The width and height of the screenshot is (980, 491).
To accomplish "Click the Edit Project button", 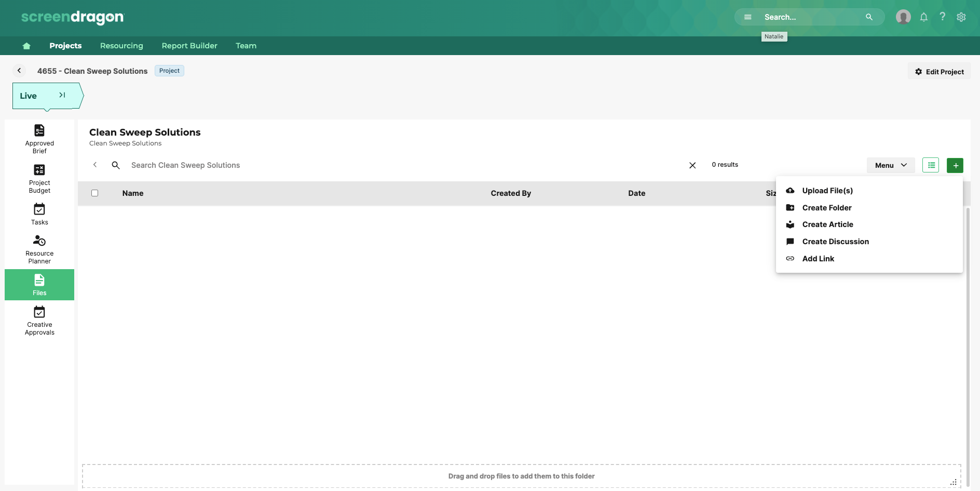I will (939, 71).
